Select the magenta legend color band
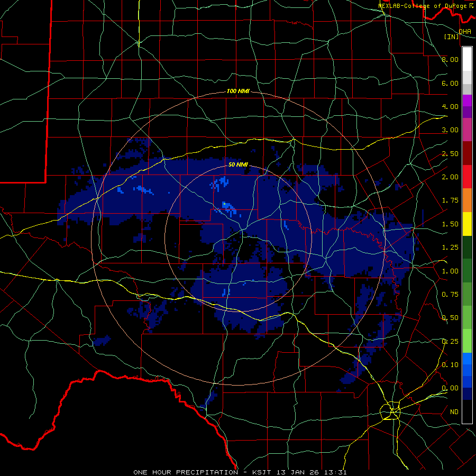The width and height of the screenshot is (476, 476). coord(467,100)
